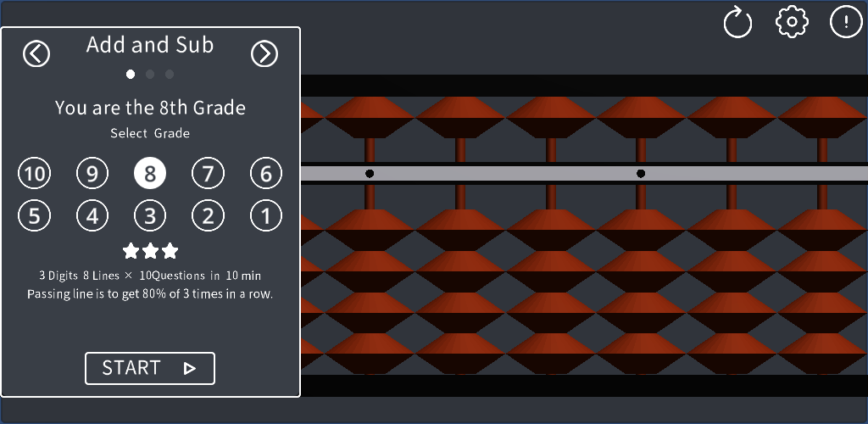Click 'You are the 8th Grade' text
Viewport: 868px width, 424px height.
pyautogui.click(x=150, y=108)
